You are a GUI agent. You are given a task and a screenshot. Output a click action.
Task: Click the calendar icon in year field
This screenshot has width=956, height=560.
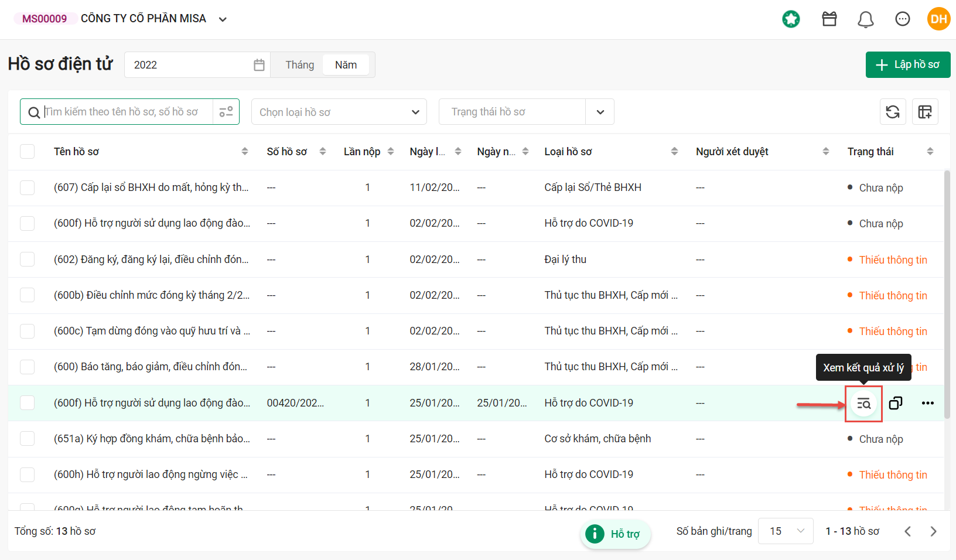point(259,65)
